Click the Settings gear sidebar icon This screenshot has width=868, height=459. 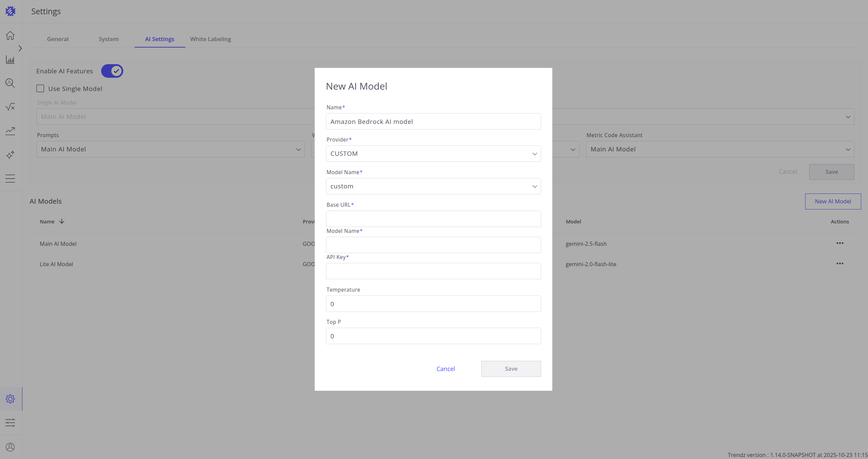pyautogui.click(x=10, y=399)
